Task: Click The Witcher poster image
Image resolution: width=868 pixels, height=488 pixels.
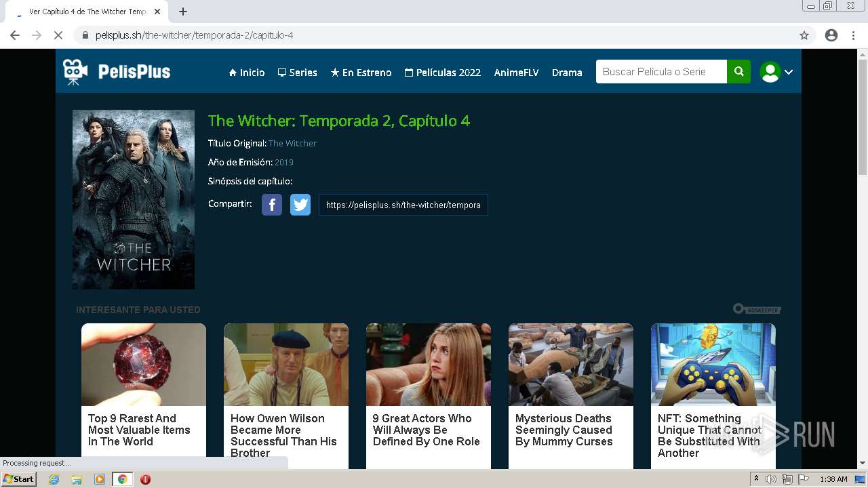Action: click(134, 199)
